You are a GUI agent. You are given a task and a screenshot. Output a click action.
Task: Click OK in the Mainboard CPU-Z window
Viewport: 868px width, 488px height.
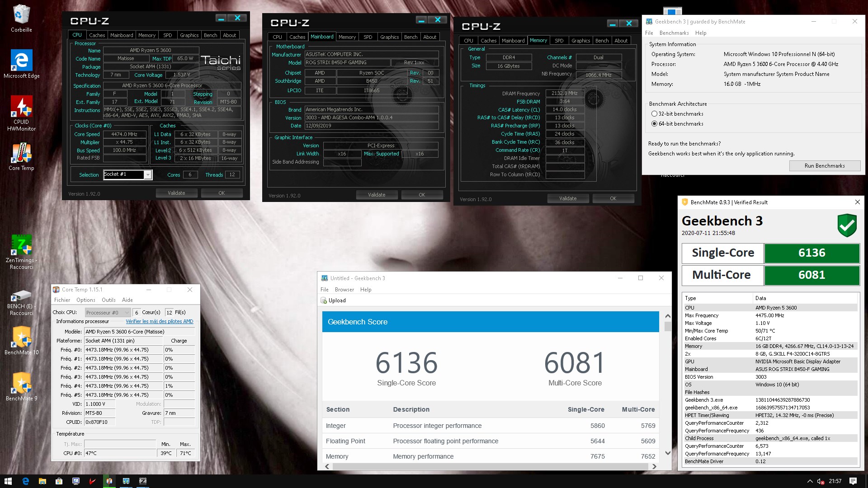pyautogui.click(x=422, y=195)
